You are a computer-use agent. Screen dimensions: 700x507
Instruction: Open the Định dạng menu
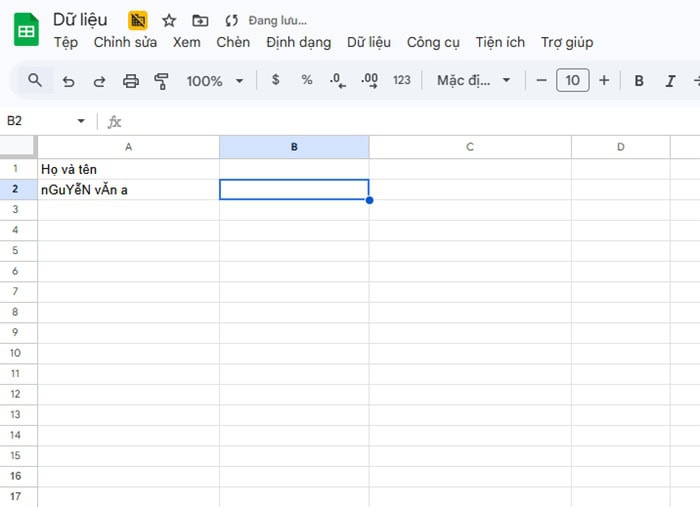coord(298,42)
